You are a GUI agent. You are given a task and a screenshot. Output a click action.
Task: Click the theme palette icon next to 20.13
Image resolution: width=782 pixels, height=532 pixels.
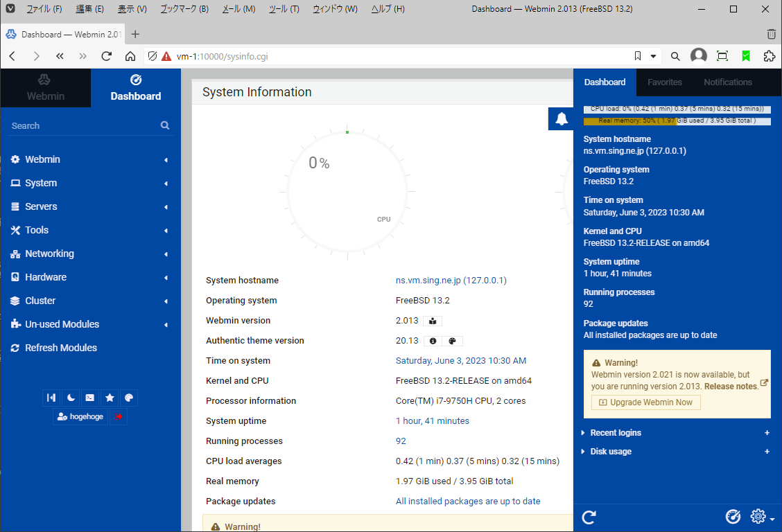[x=452, y=341]
